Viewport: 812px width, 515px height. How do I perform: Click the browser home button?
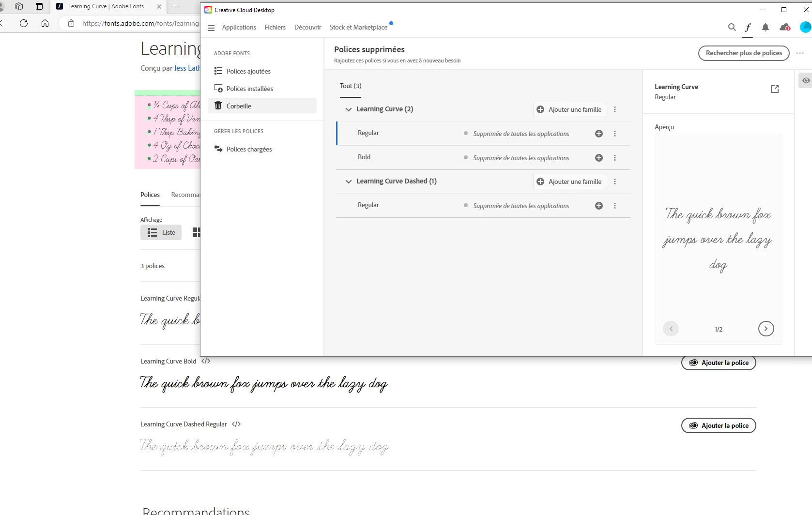tap(45, 23)
